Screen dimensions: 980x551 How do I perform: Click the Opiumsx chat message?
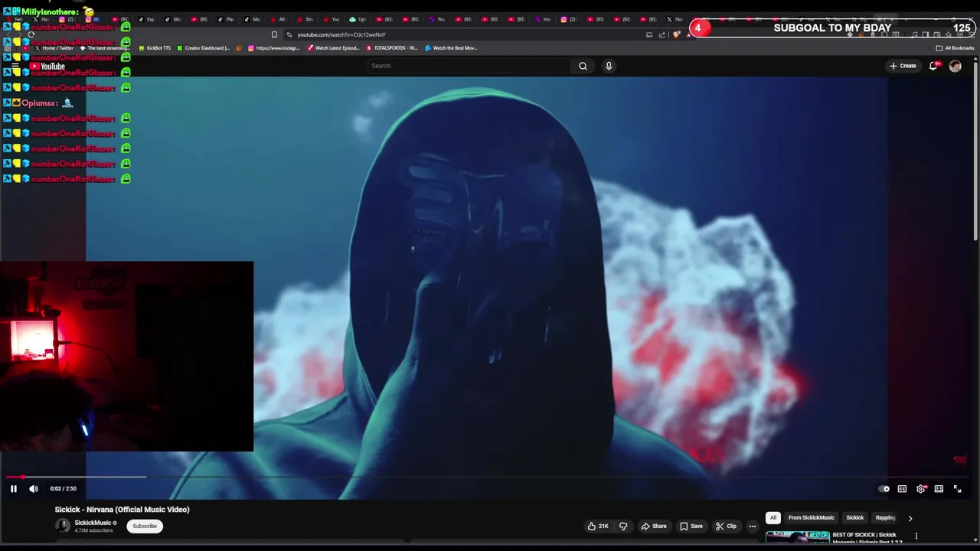click(x=38, y=103)
